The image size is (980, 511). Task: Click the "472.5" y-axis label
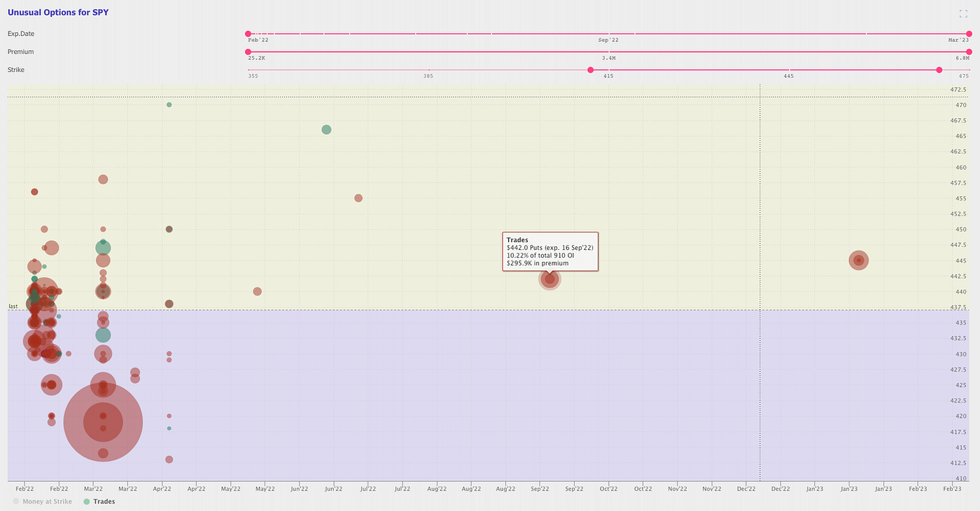click(x=959, y=90)
